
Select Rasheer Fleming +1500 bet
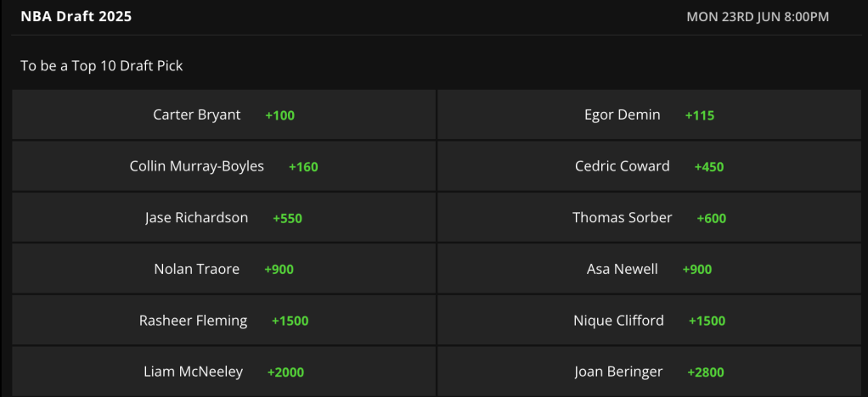223,321
